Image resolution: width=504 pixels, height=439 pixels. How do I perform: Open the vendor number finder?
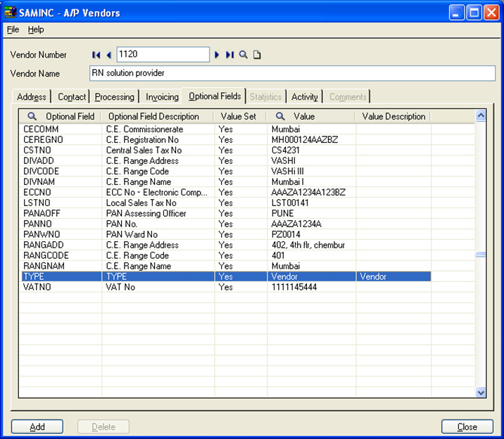[x=244, y=55]
